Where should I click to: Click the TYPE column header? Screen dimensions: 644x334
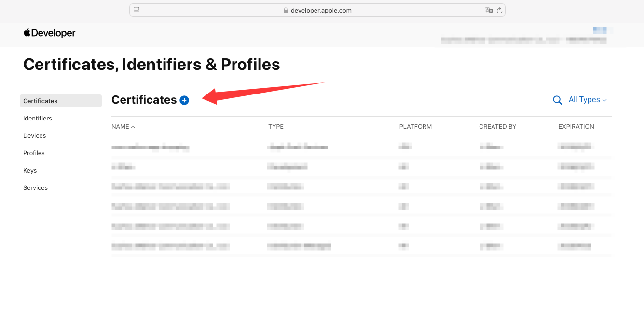276,127
